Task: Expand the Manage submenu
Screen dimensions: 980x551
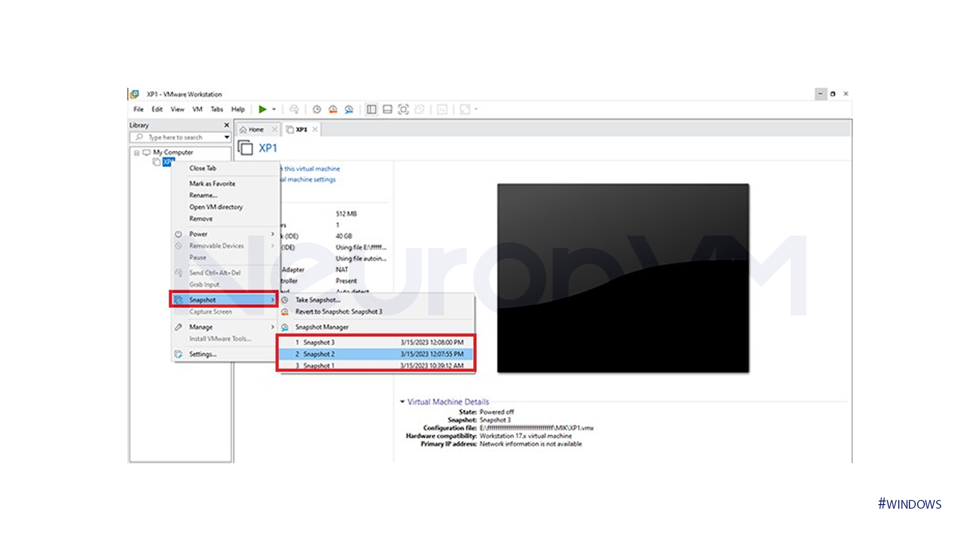Action: tap(226, 327)
